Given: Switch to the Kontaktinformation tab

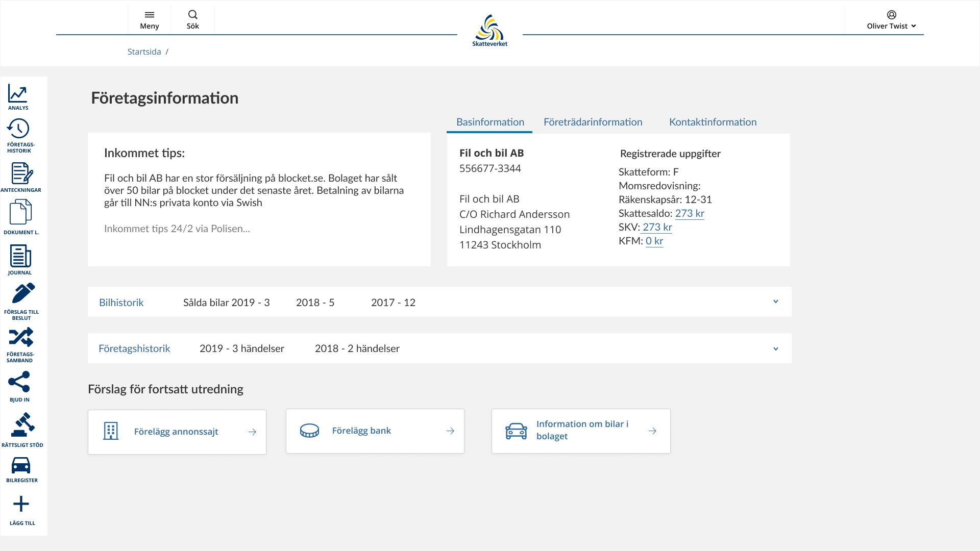Looking at the screenshot, I should tap(713, 122).
